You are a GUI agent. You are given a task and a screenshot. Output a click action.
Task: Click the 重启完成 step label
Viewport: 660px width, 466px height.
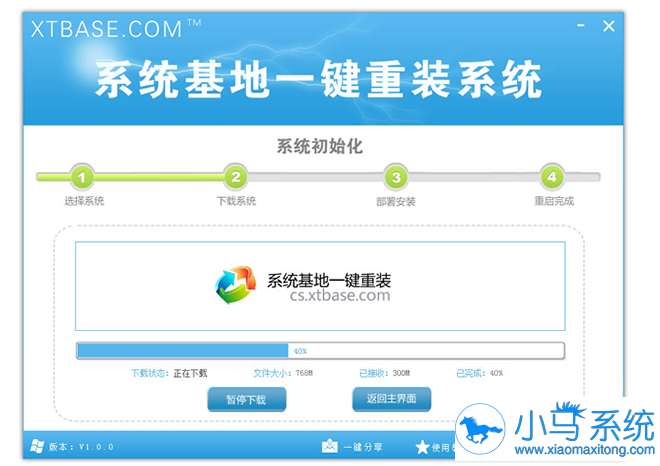tap(554, 201)
